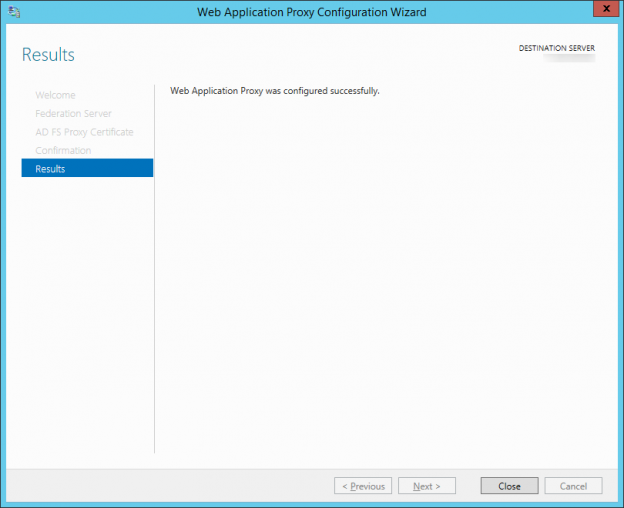624x508 pixels.
Task: Click the configured successfully message text
Action: click(275, 91)
